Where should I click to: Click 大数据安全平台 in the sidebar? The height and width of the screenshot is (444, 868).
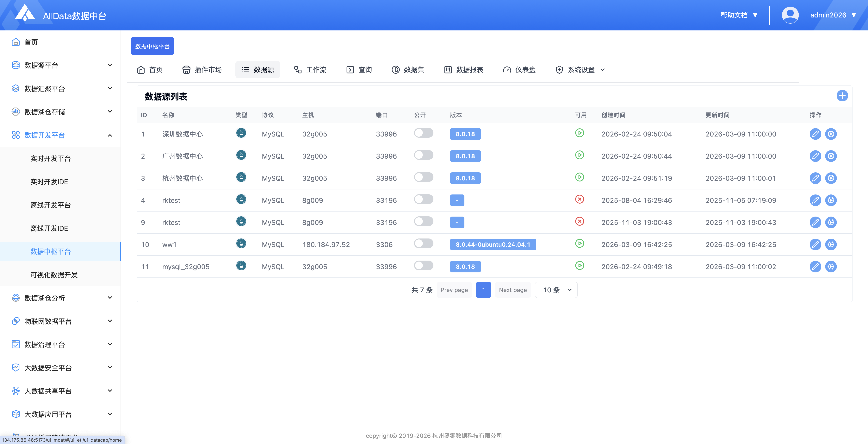pos(60,368)
